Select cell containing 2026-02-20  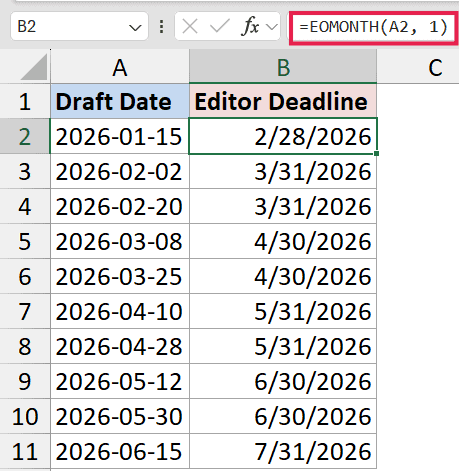pos(120,206)
